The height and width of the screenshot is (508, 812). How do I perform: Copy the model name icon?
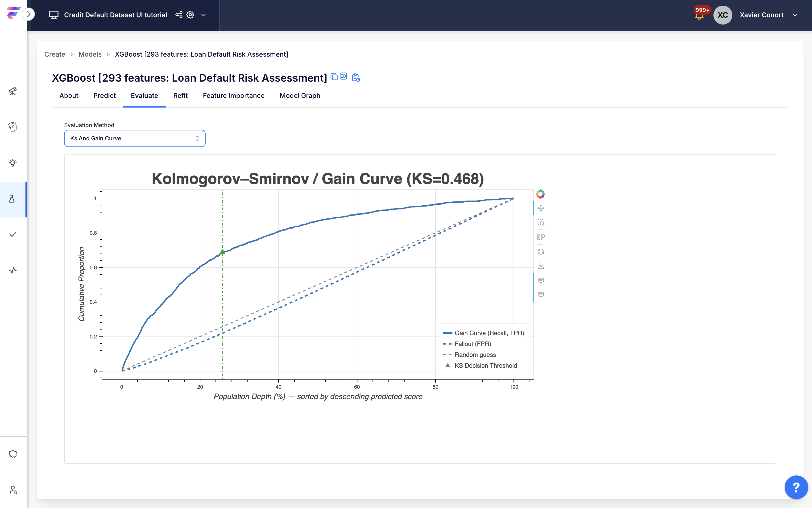334,77
